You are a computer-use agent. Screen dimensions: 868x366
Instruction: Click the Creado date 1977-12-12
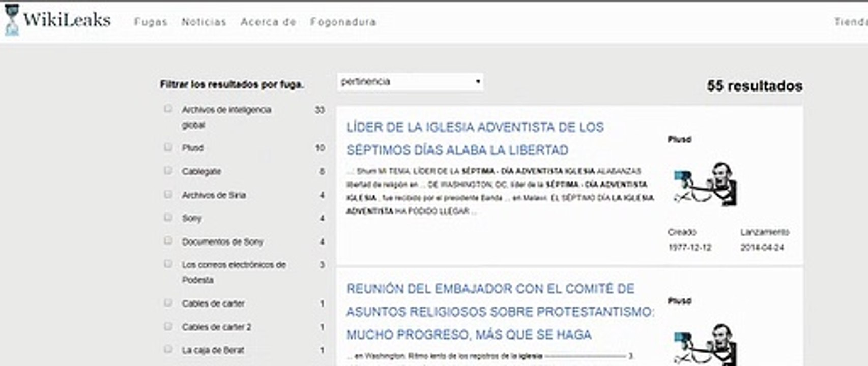point(689,248)
